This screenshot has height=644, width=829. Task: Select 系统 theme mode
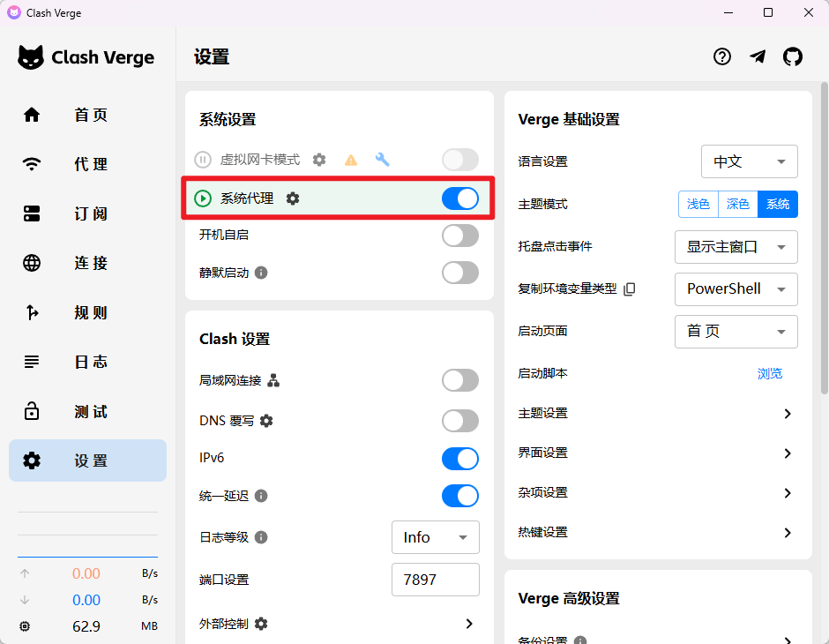(x=778, y=204)
